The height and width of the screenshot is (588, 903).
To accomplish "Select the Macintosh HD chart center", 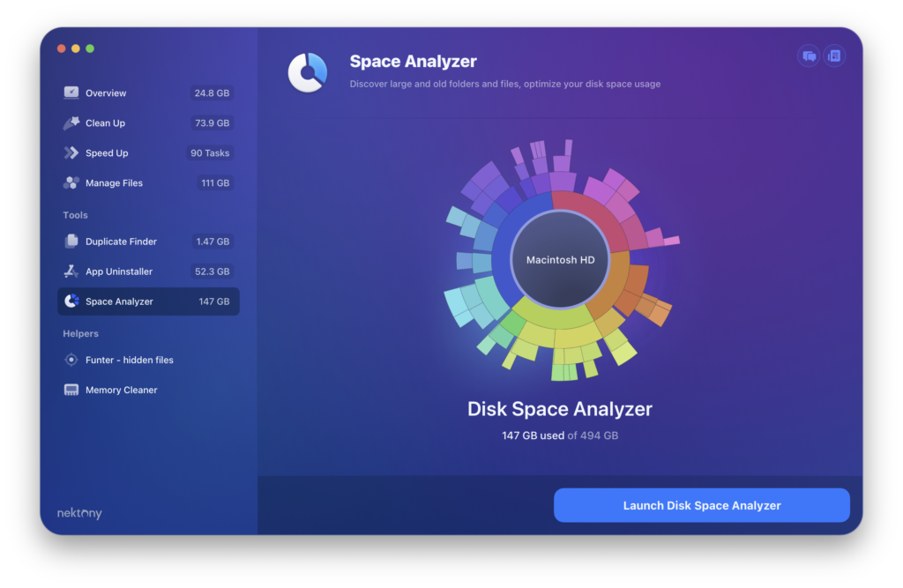I will pos(560,260).
